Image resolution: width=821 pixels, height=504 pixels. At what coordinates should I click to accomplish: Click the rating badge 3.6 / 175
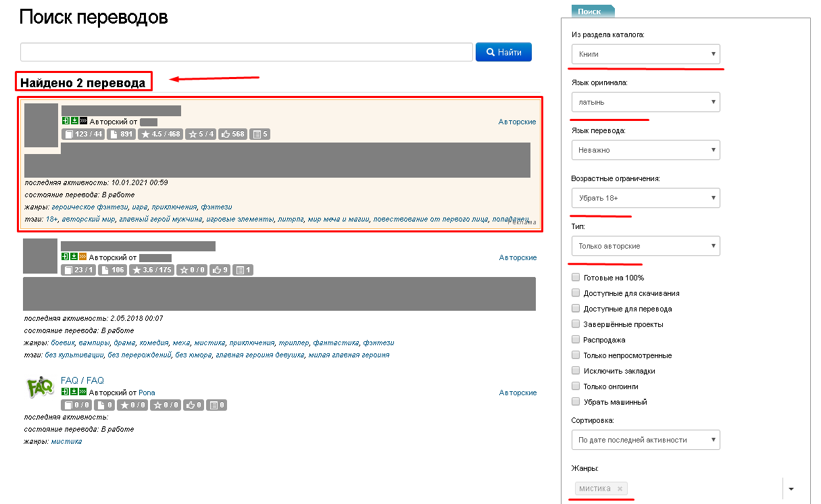pyautogui.click(x=153, y=270)
